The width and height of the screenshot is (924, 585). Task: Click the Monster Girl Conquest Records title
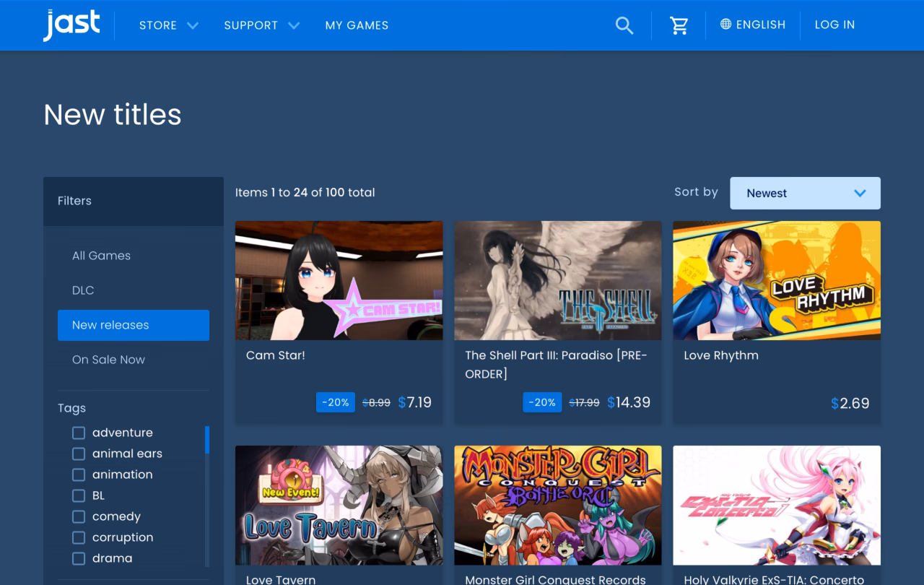[x=555, y=579]
